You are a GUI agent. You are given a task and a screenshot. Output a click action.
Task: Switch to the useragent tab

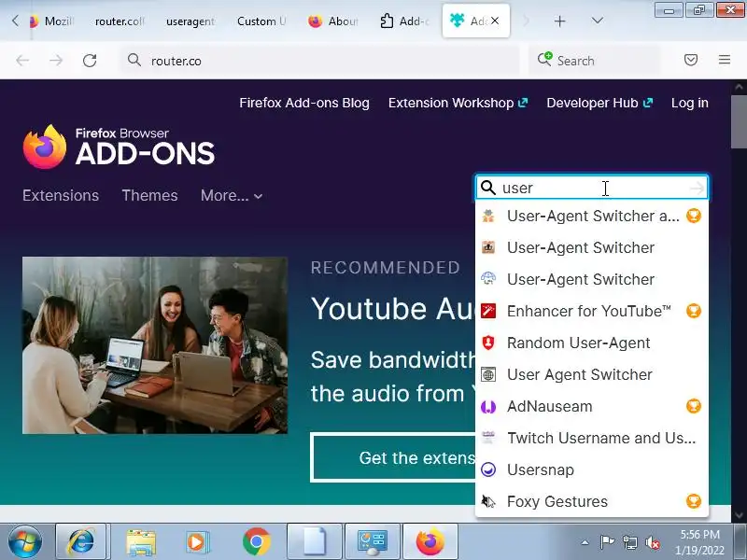tap(190, 21)
